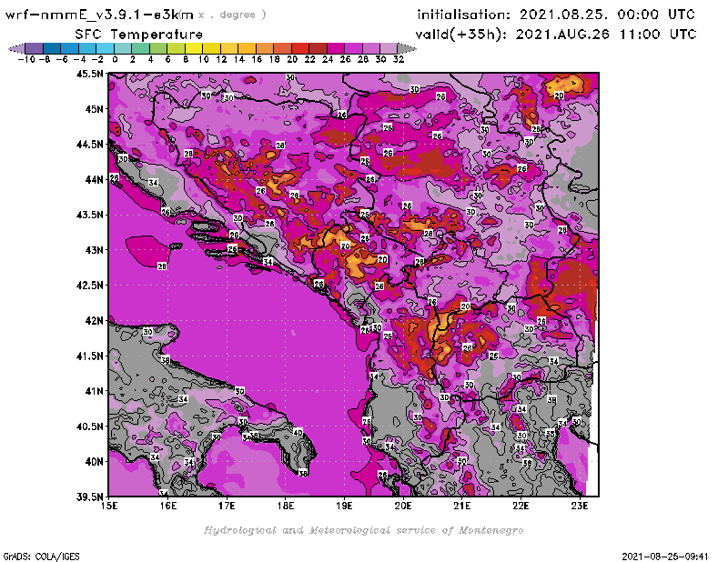Click the orange legend swatch between 14 and 16
This screenshot has height=562, width=728.
247,48
